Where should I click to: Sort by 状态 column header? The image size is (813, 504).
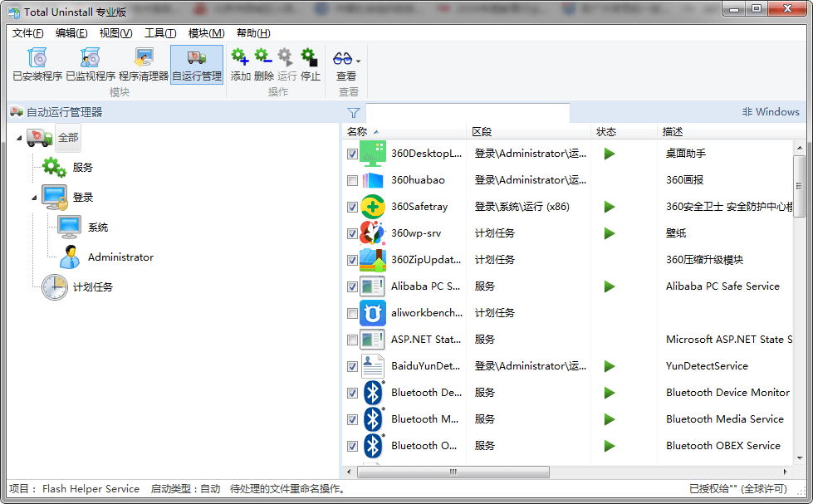click(624, 132)
